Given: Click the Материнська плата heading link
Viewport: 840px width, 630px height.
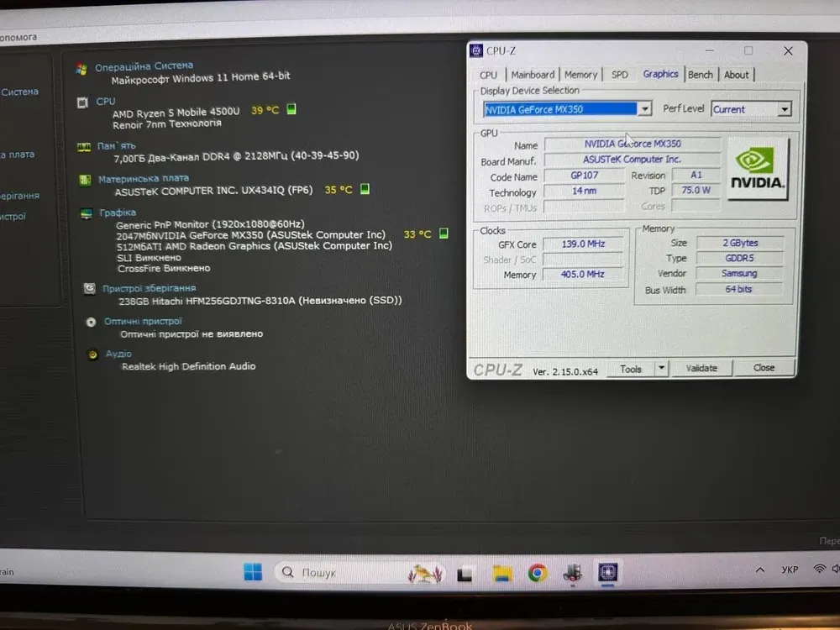Looking at the screenshot, I should click(x=143, y=179).
